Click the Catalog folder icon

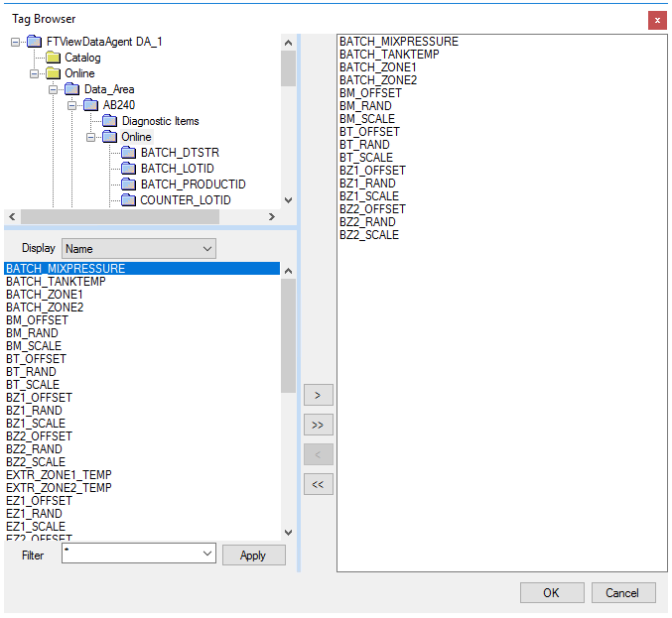tap(54, 58)
